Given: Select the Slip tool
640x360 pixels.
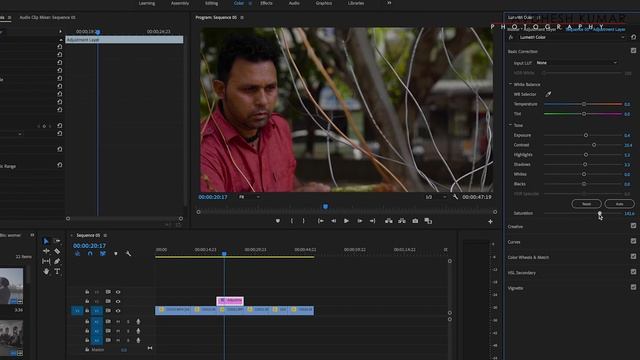Looking at the screenshot, I should coord(46,261).
